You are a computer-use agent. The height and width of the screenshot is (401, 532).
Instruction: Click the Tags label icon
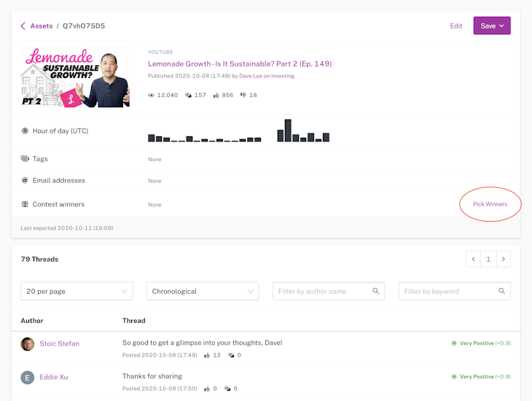pyautogui.click(x=25, y=159)
